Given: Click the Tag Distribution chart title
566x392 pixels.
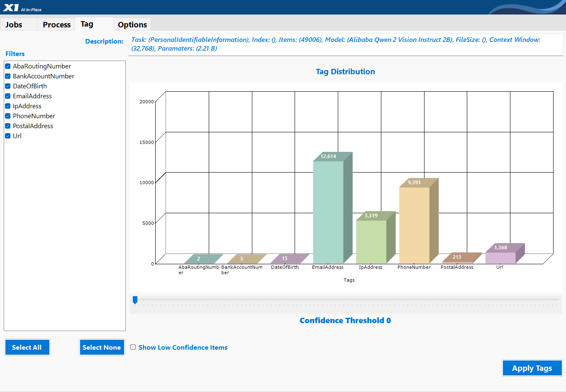Looking at the screenshot, I should 345,71.
